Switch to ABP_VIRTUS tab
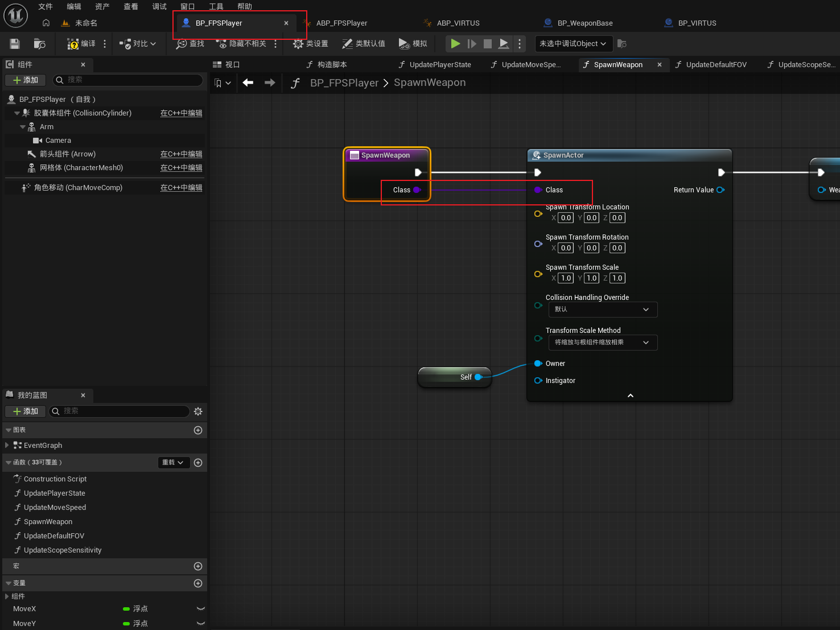 pyautogui.click(x=458, y=23)
